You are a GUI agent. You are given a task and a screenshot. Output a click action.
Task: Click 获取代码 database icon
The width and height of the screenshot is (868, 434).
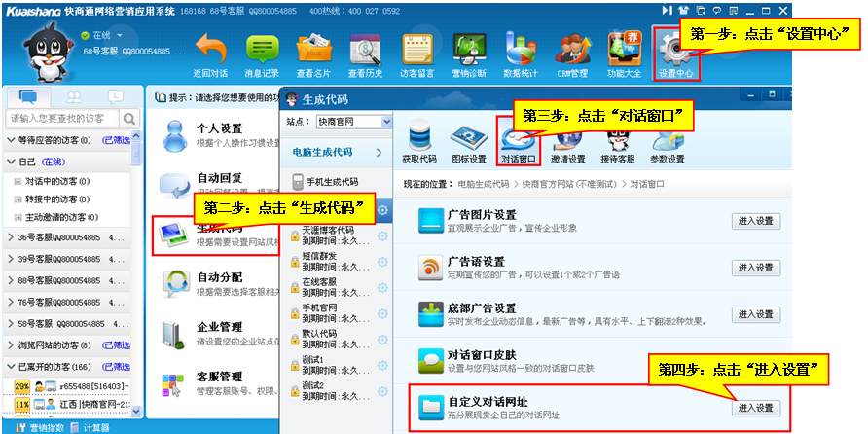pos(419,139)
